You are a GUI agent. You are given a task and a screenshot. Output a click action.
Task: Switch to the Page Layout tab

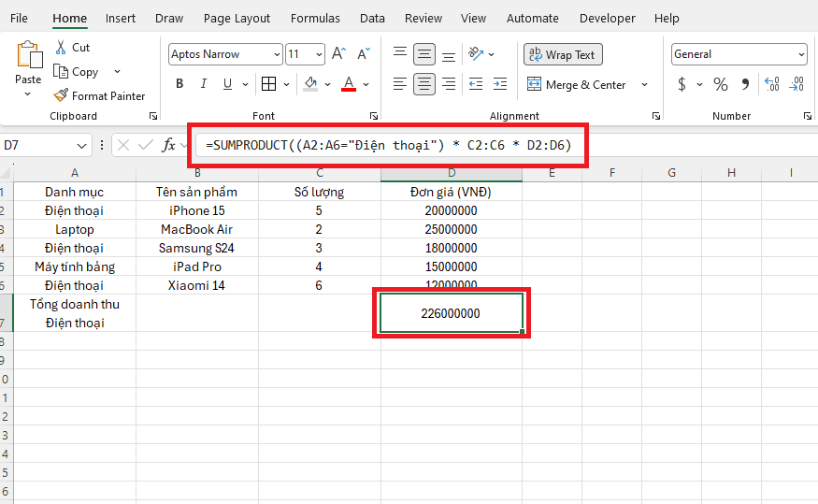(x=237, y=19)
